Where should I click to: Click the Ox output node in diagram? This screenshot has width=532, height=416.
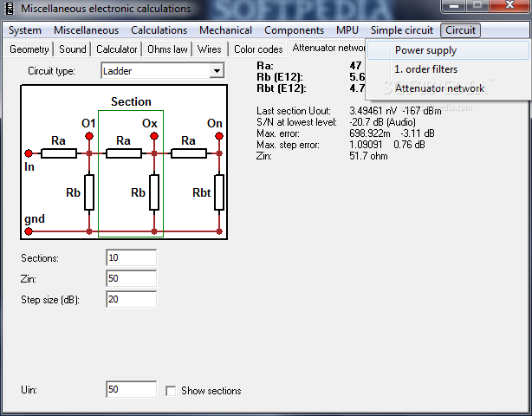(154, 136)
